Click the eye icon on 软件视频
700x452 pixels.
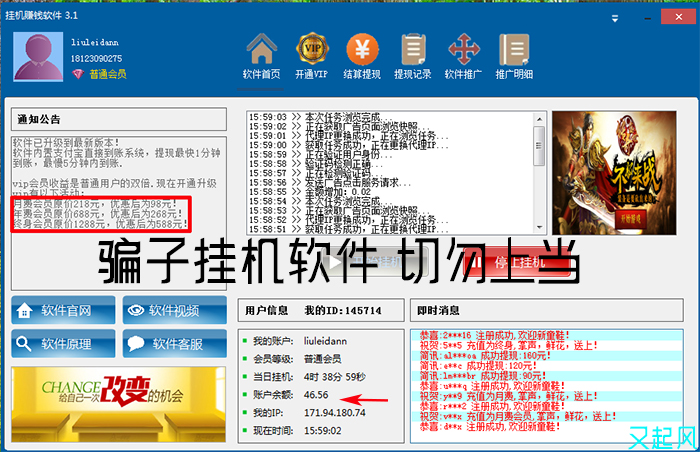[136, 310]
